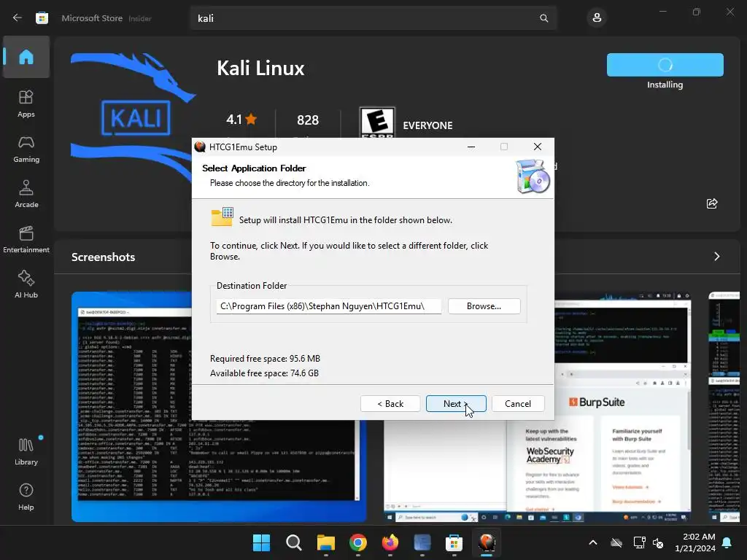Click the 828 ratings count
Viewport: 747px width, 560px height.
(x=308, y=120)
